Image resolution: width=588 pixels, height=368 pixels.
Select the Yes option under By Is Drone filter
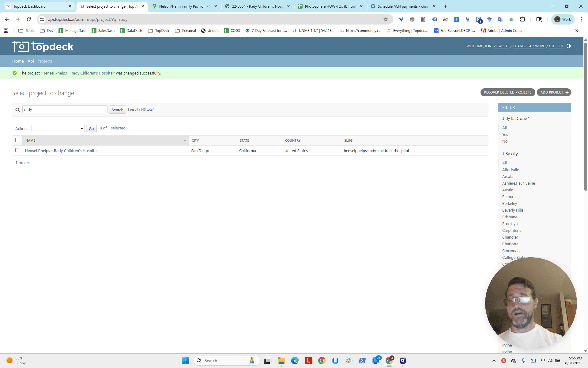coord(505,135)
